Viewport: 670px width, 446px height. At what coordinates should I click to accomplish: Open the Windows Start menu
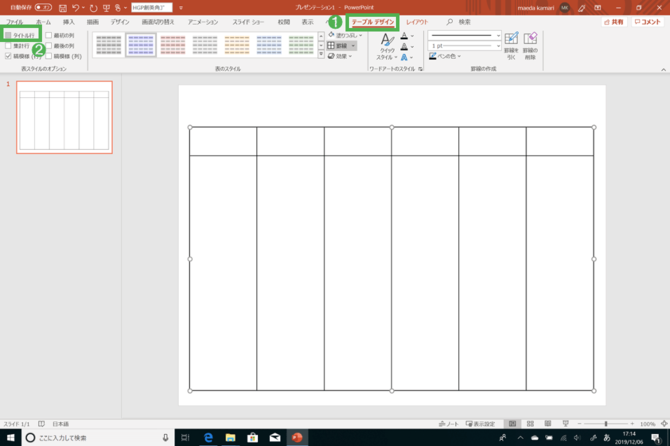pyautogui.click(x=10, y=437)
